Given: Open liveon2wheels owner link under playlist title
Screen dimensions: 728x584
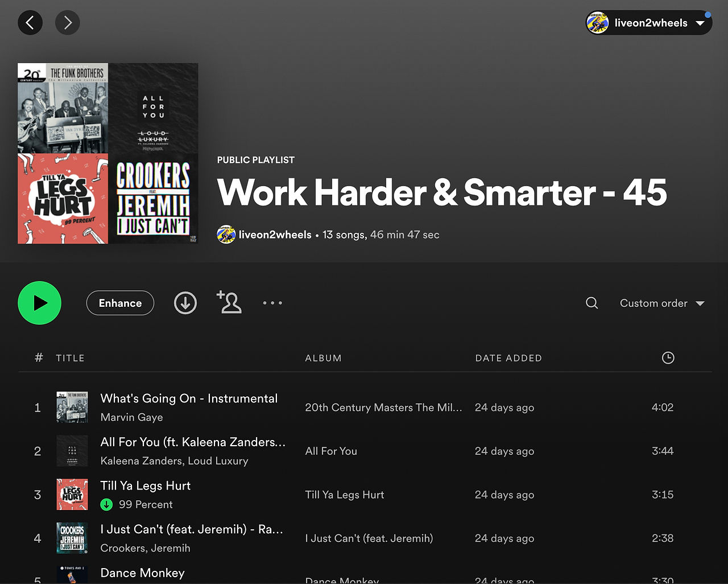Looking at the screenshot, I should click(275, 235).
